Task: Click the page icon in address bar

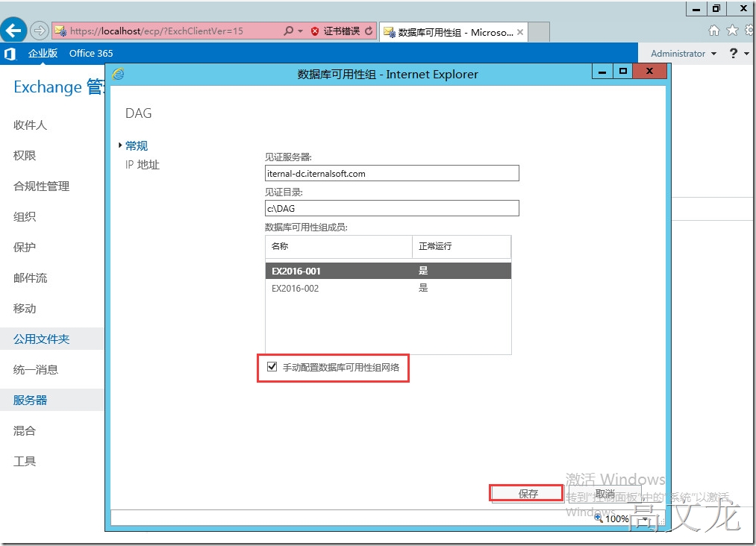Action: (x=60, y=31)
